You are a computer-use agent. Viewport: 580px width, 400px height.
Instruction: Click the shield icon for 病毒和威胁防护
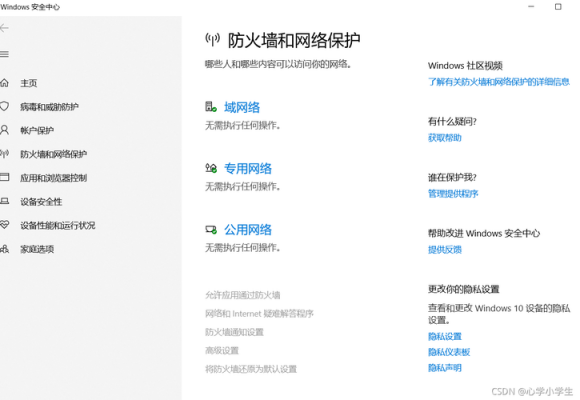(4, 107)
